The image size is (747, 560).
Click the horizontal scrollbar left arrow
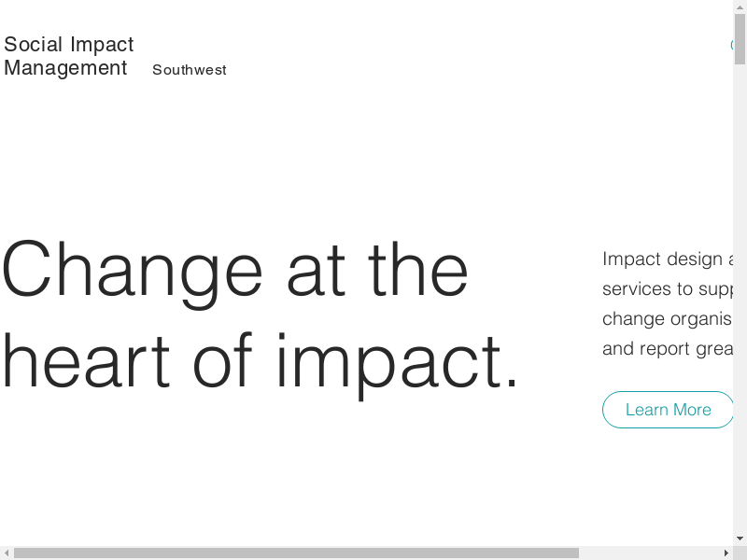7,553
